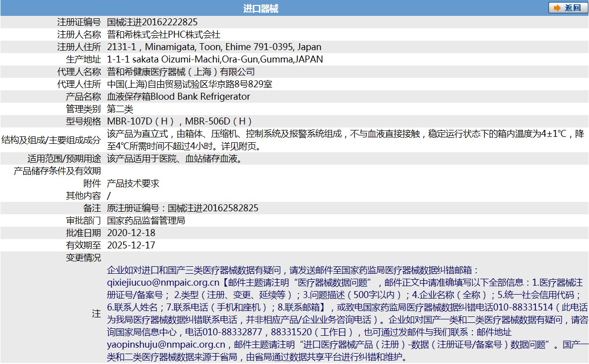Click the 返回 back button

tap(568, 8)
